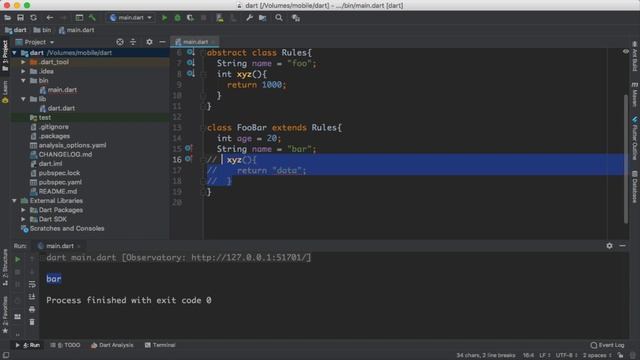Click the Run with Coverage toolbar icon
The height and width of the screenshot is (360, 640).
coord(190,18)
